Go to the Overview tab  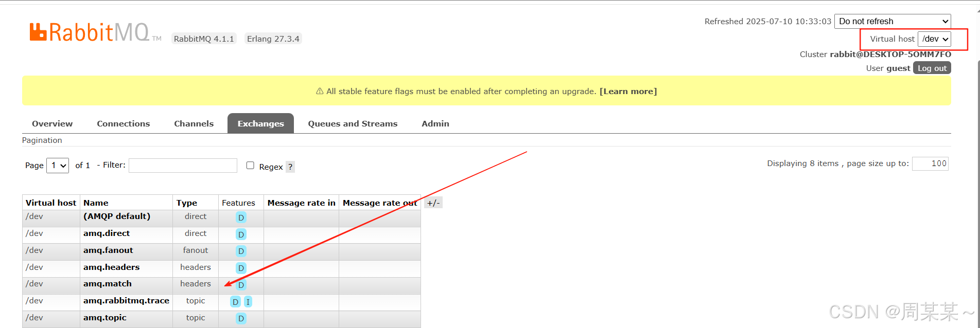click(52, 123)
